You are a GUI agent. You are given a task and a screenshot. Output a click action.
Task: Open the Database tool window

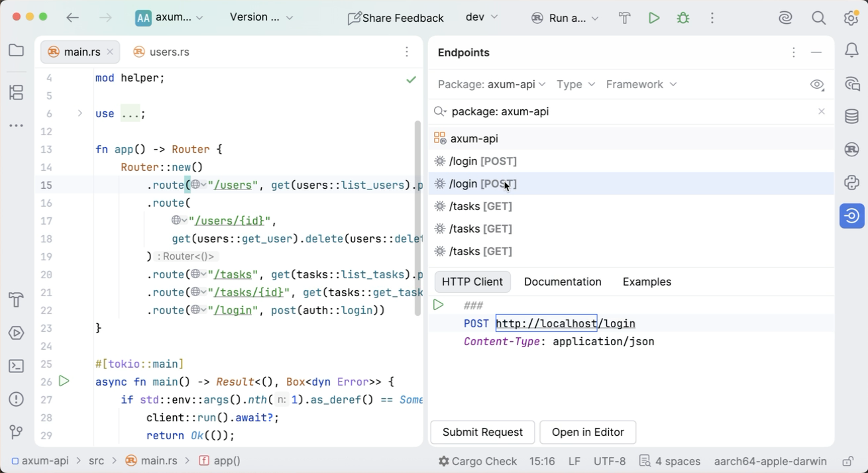[x=852, y=117]
